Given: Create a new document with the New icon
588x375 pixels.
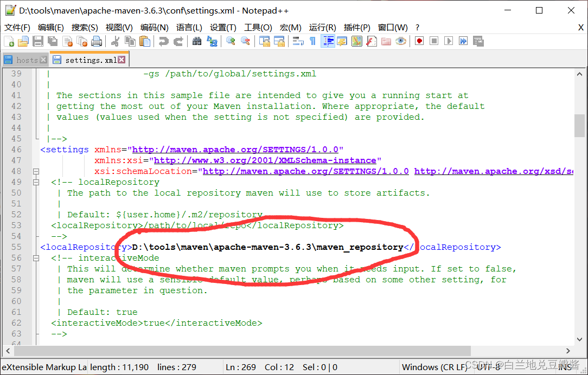Looking at the screenshot, I should coord(9,41).
